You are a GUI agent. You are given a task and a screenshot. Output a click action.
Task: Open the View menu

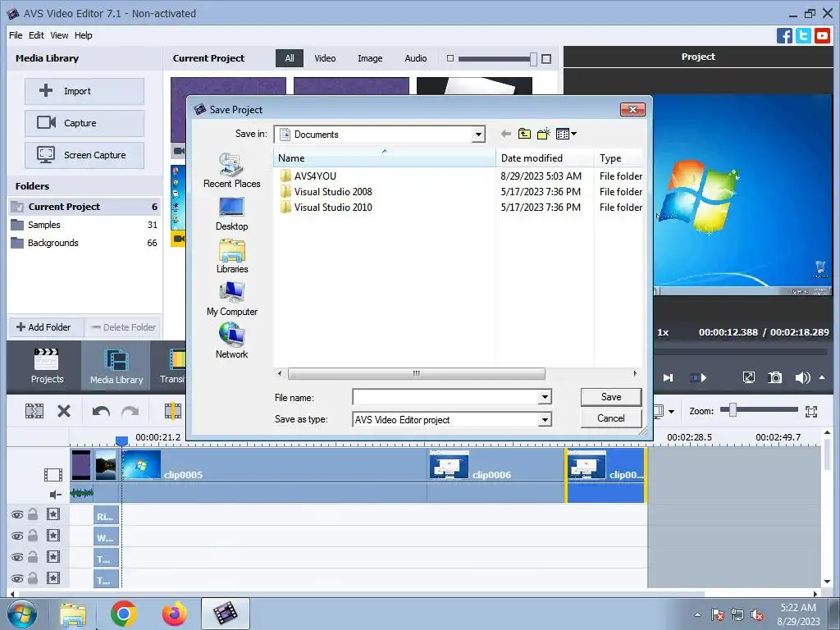tap(59, 35)
